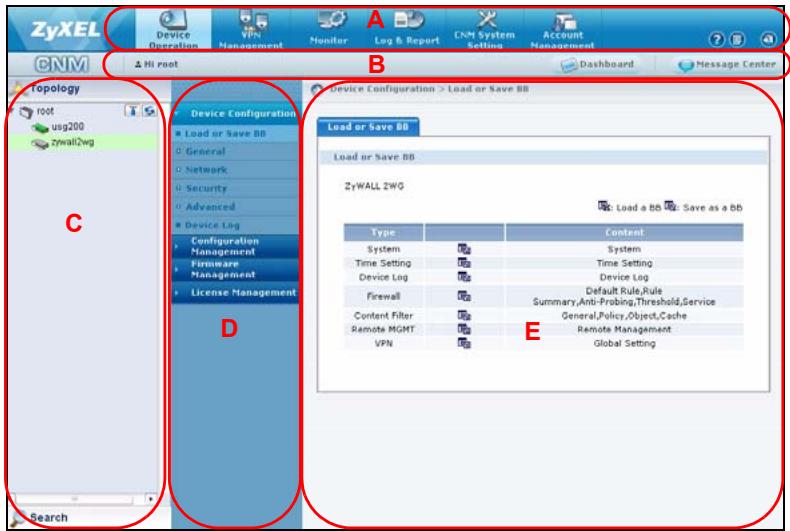Click the Content Filter row BB icon
Image resolution: width=790 pixels, height=531 pixels.
coord(464,315)
